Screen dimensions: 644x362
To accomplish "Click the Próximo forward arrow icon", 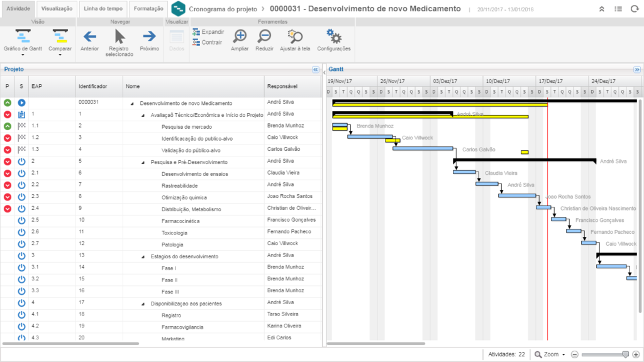I will click(x=149, y=36).
